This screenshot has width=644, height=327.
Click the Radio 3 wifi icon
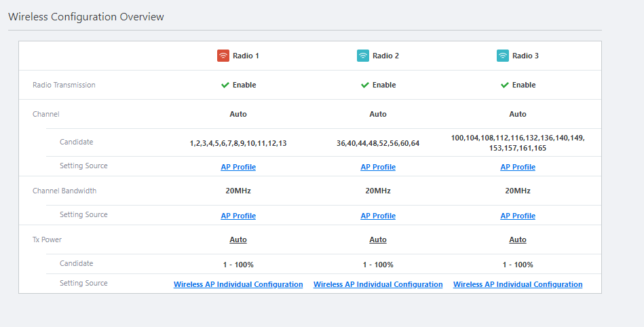503,56
